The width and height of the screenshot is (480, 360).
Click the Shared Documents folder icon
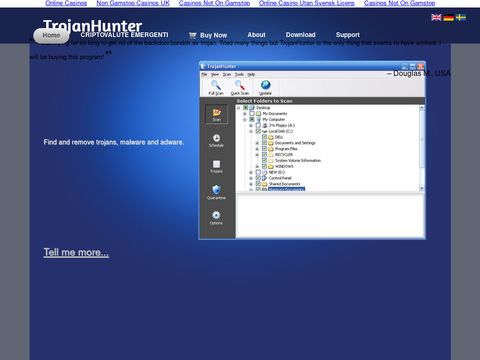click(x=265, y=184)
